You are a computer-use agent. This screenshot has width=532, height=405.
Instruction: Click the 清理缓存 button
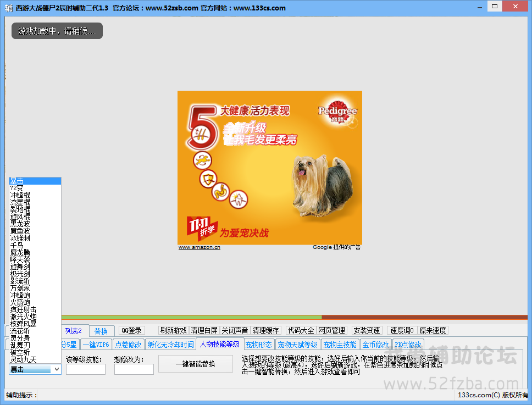point(265,330)
